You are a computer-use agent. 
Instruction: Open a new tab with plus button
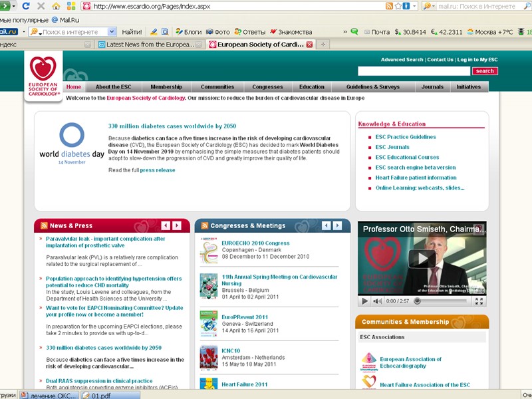323,45
